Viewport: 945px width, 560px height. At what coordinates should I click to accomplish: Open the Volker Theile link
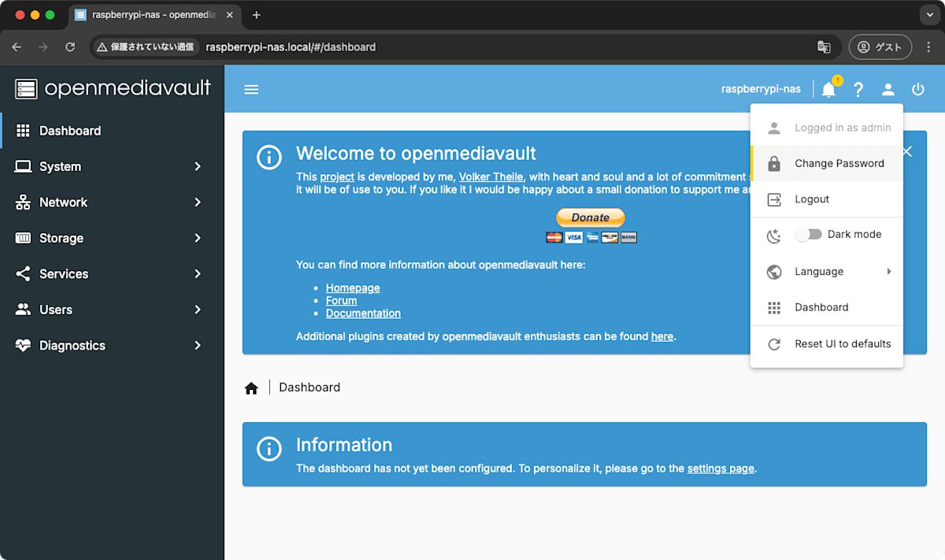coord(491,177)
